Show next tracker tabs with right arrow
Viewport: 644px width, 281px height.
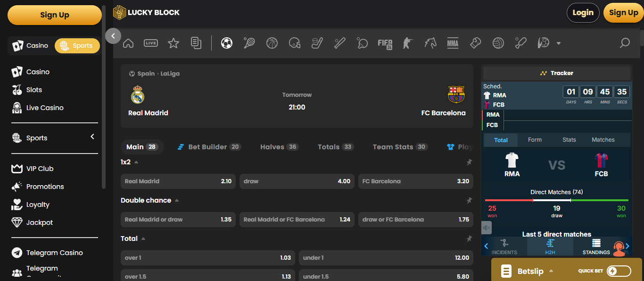627,246
